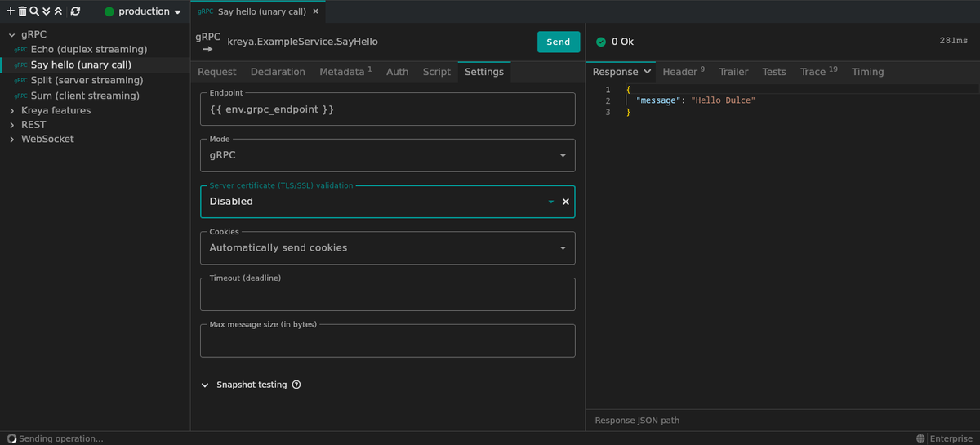Click the Snapshot testing help icon
Viewport: 980px width, 445px height.
(x=296, y=385)
